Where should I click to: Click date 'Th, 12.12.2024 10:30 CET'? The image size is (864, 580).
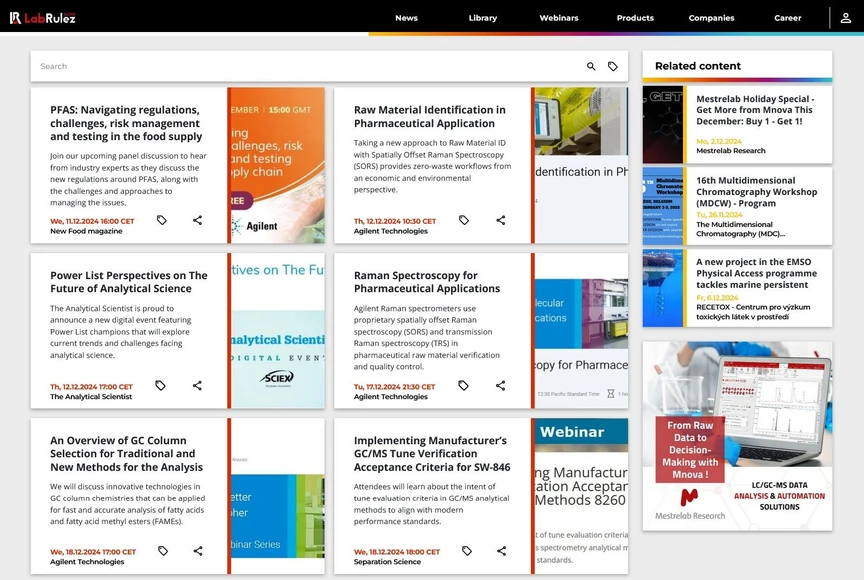[x=395, y=221]
